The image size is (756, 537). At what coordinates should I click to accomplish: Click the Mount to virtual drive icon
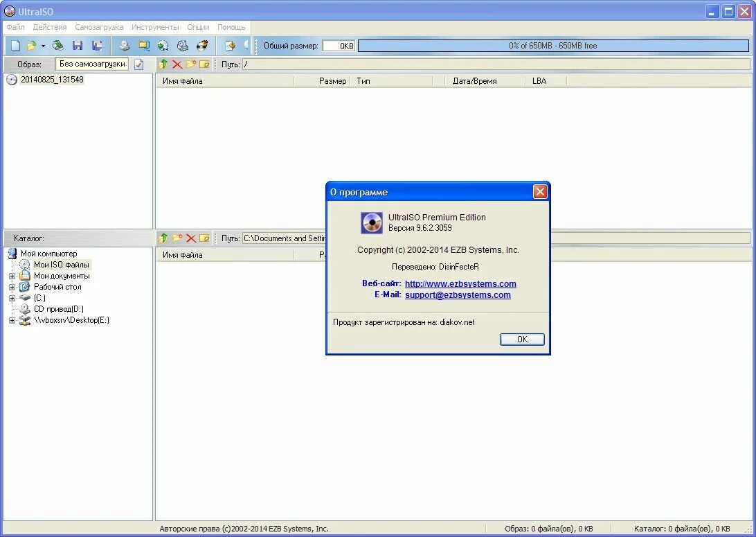click(x=182, y=46)
